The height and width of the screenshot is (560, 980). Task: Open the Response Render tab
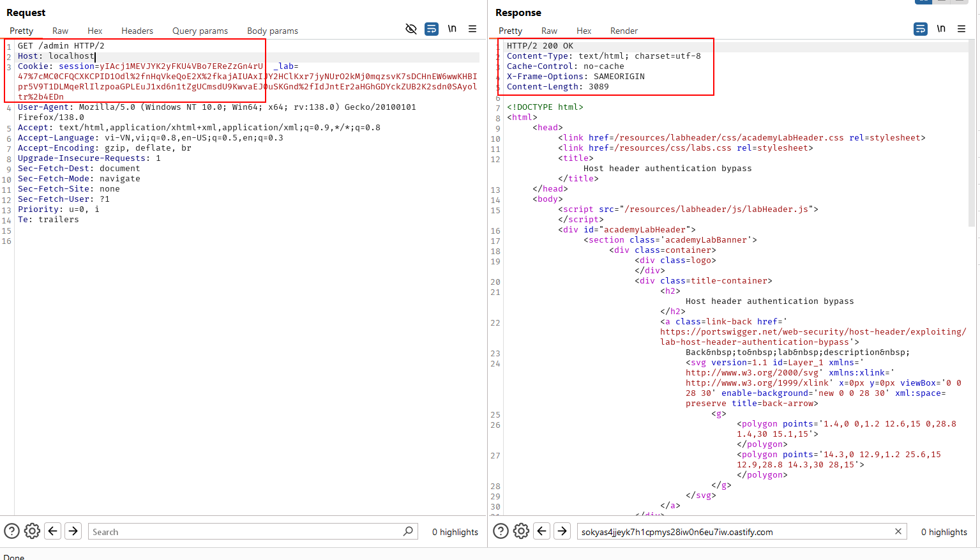(x=624, y=31)
